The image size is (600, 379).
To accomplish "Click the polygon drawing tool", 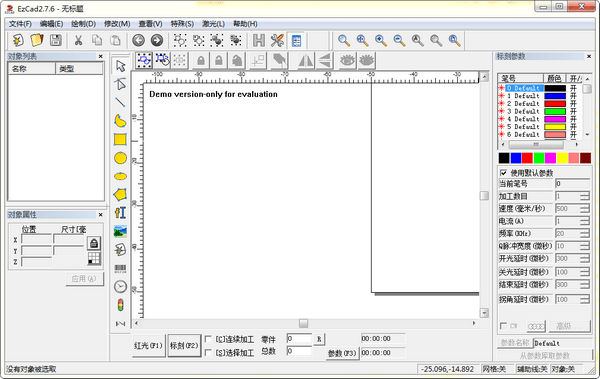I will click(120, 194).
